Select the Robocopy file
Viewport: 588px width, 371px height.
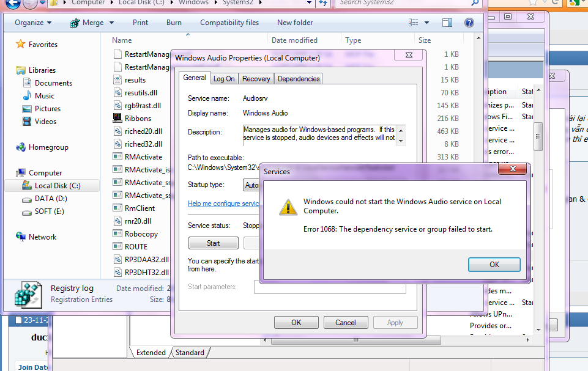(x=141, y=234)
